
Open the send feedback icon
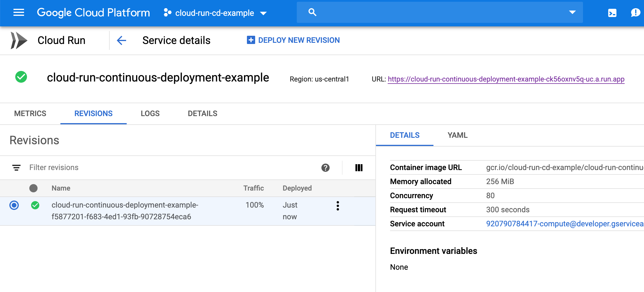[x=635, y=13]
